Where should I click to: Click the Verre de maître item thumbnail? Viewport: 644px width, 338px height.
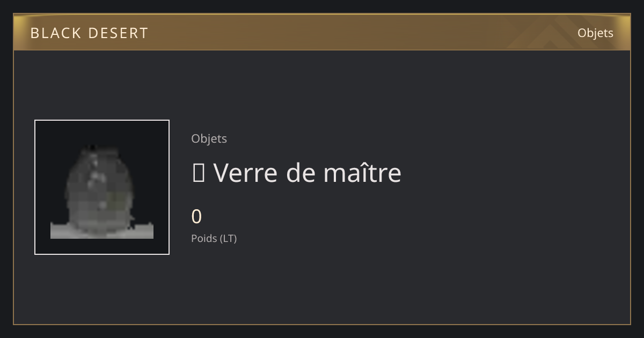pyautogui.click(x=102, y=187)
